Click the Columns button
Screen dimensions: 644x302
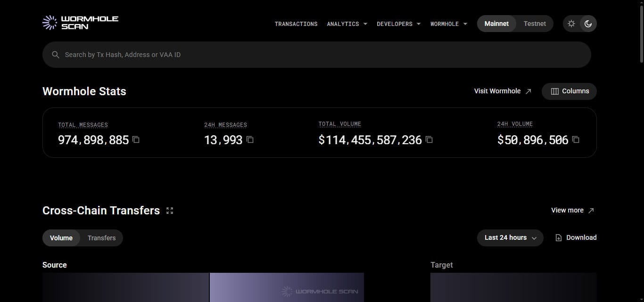coord(569,91)
